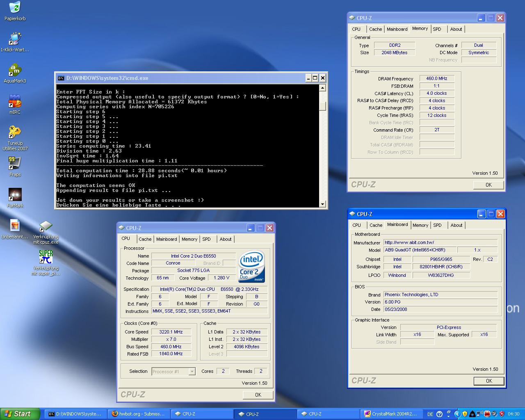Viewport: 525px width, 420px height.
Task: Click the Multiplier x 7.0 value
Action: tap(171, 339)
